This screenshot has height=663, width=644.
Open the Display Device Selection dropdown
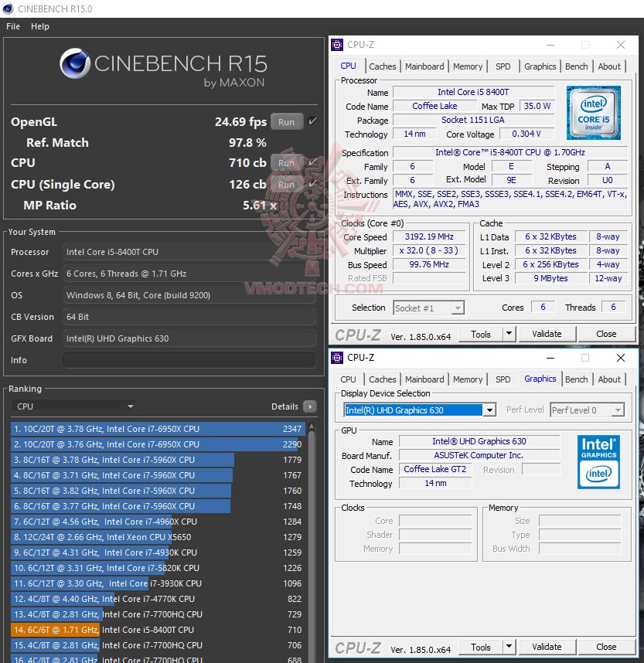[x=420, y=410]
